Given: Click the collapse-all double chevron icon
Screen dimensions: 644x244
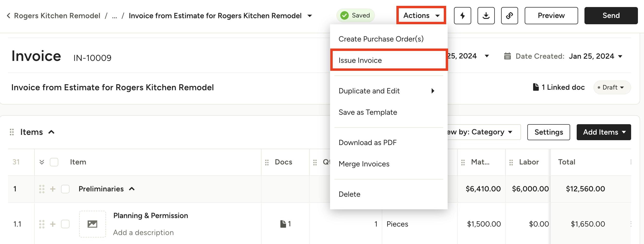Looking at the screenshot, I should pos(42,162).
